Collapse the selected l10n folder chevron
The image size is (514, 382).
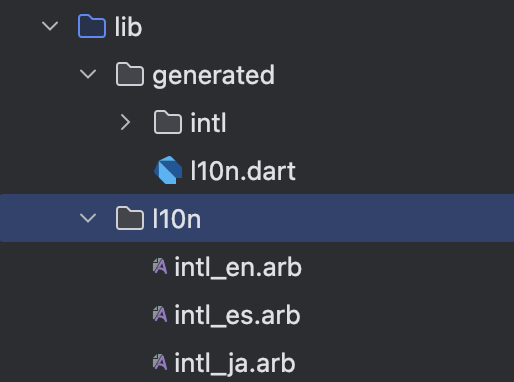pos(88,218)
